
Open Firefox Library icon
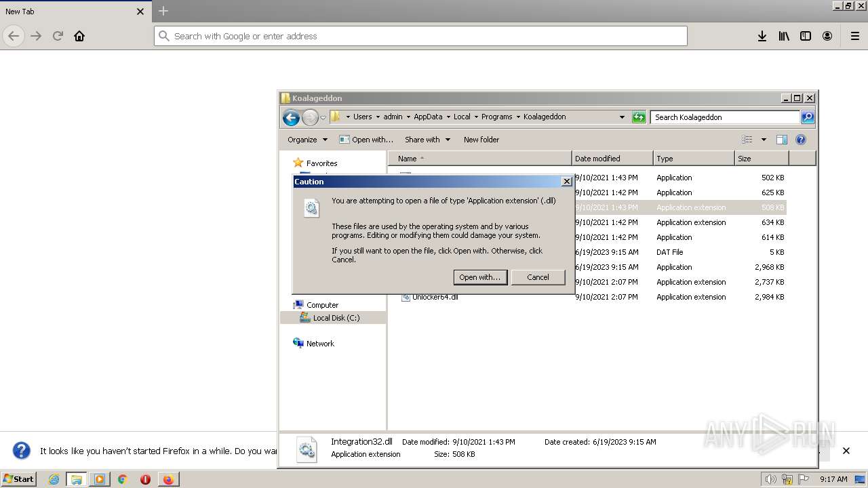coord(784,36)
